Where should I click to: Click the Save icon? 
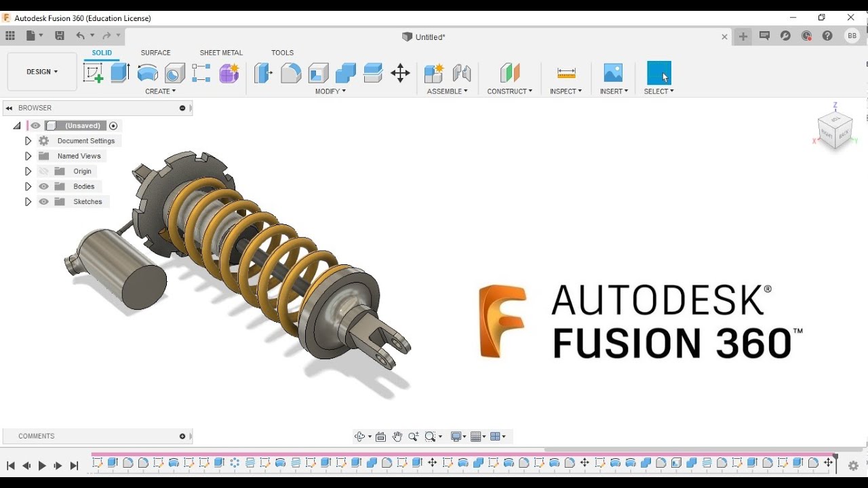click(x=60, y=36)
